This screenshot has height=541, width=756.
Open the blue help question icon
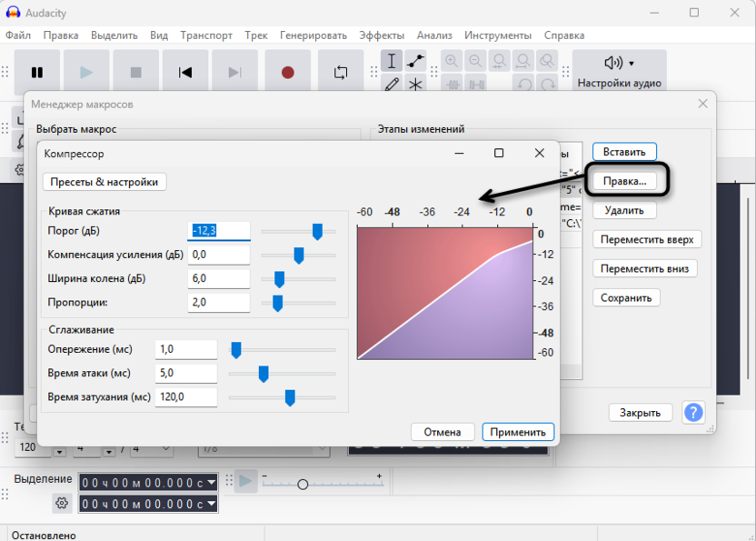click(693, 413)
